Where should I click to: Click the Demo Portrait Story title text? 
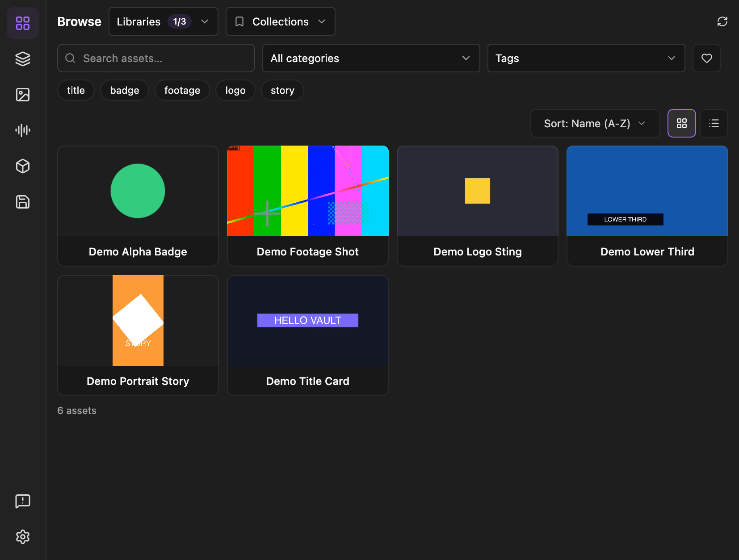pos(138,381)
